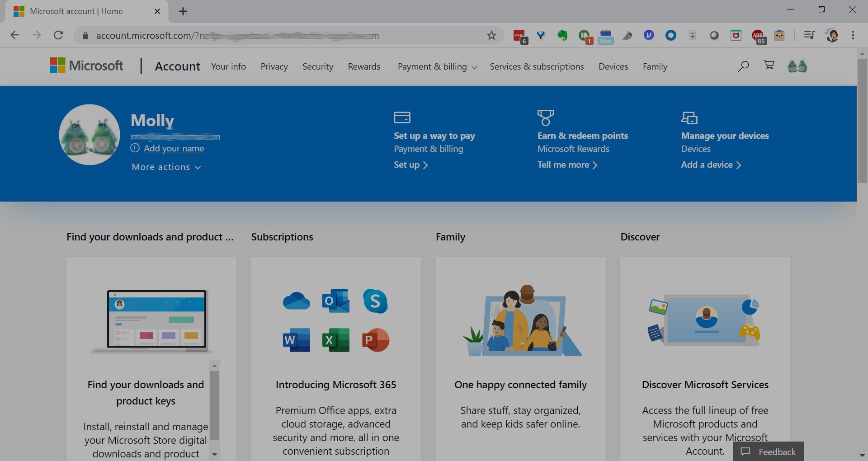The width and height of the screenshot is (868, 461).
Task: Click the Microsoft logo
Action: click(86, 66)
